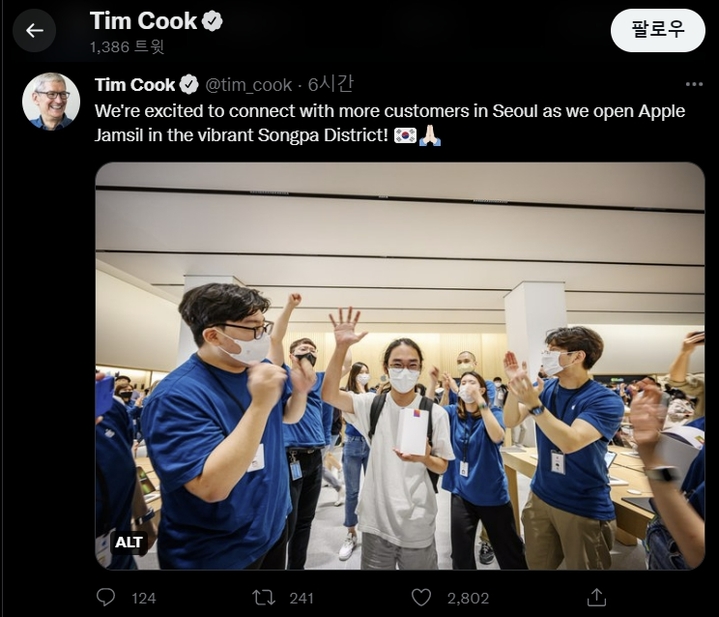Click the back arrow in the header
Screen dimensions: 719x617
click(x=35, y=30)
